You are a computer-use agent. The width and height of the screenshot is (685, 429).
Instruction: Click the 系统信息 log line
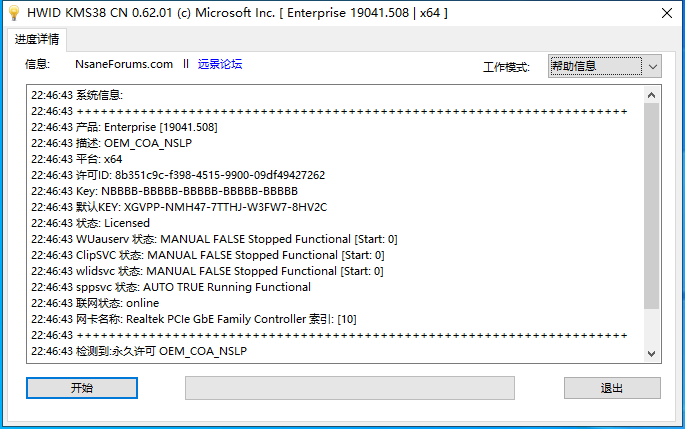[77, 95]
